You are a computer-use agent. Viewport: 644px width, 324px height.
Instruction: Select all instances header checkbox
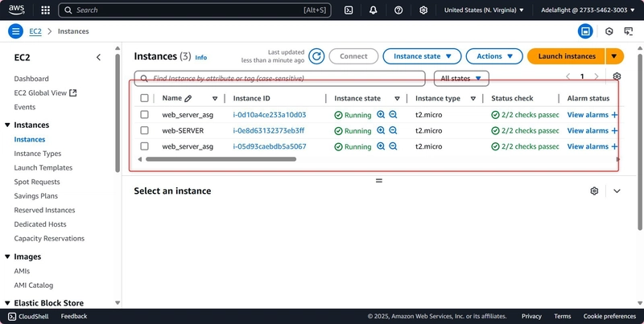144,98
